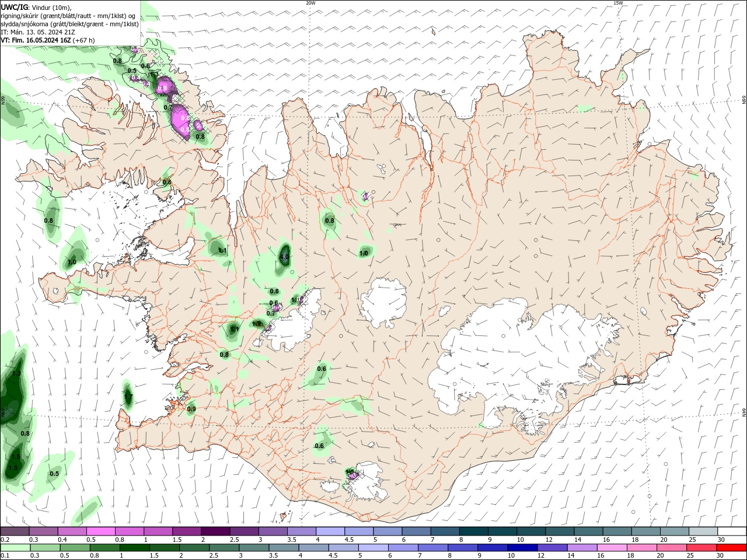
Task: Pick the light pink rain swatch labeled 16
Action: (612, 548)
